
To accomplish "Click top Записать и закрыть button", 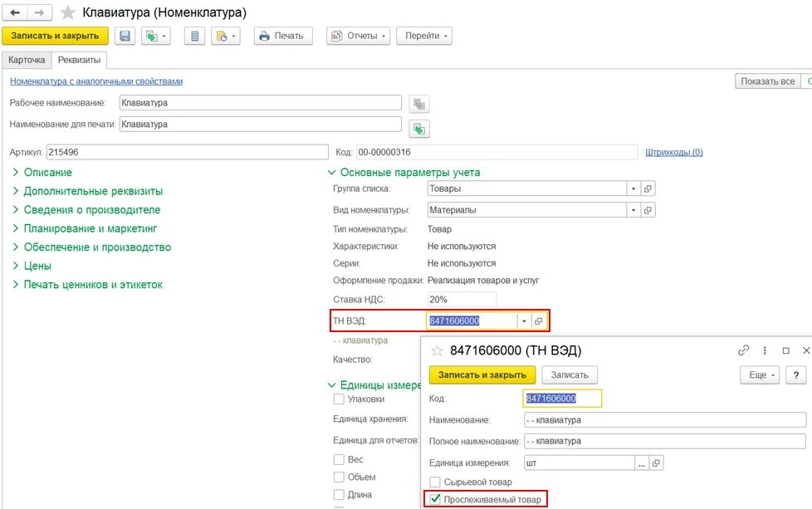I will pyautogui.click(x=55, y=36).
